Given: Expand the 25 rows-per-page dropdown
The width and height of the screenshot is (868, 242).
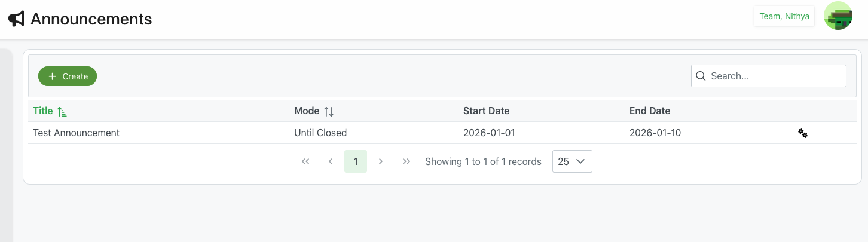Looking at the screenshot, I should [572, 161].
